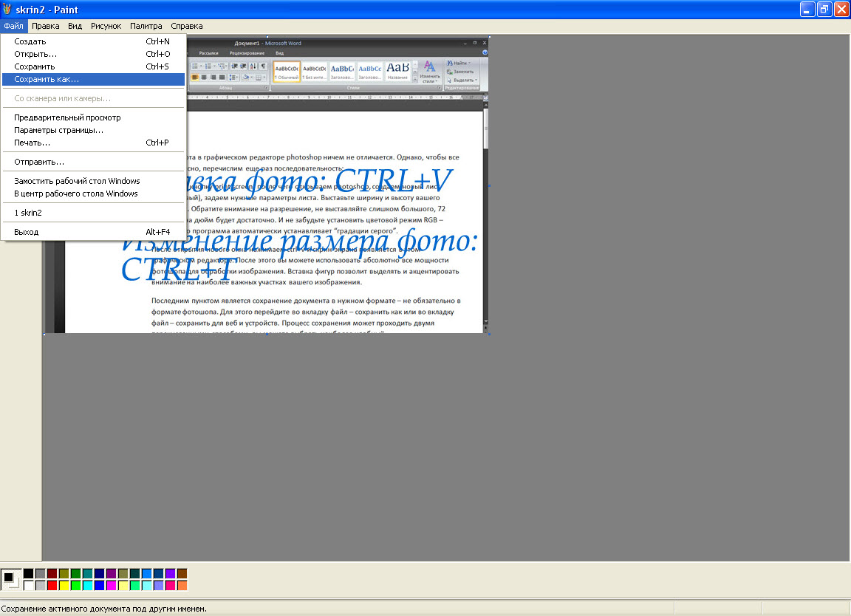This screenshot has width=851, height=616.
Task: Select "Печать..." from the menu
Action: (33, 143)
